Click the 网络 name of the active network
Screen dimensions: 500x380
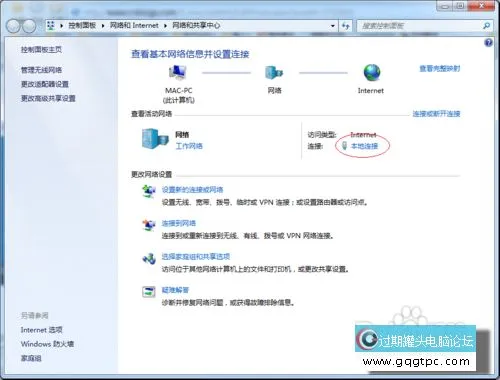(182, 135)
